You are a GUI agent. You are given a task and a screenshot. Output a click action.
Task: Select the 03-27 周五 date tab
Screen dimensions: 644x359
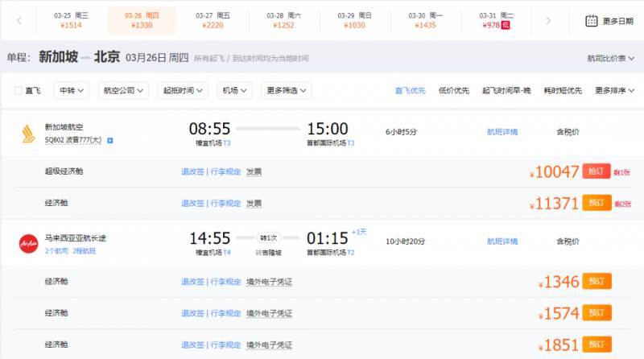coord(212,20)
